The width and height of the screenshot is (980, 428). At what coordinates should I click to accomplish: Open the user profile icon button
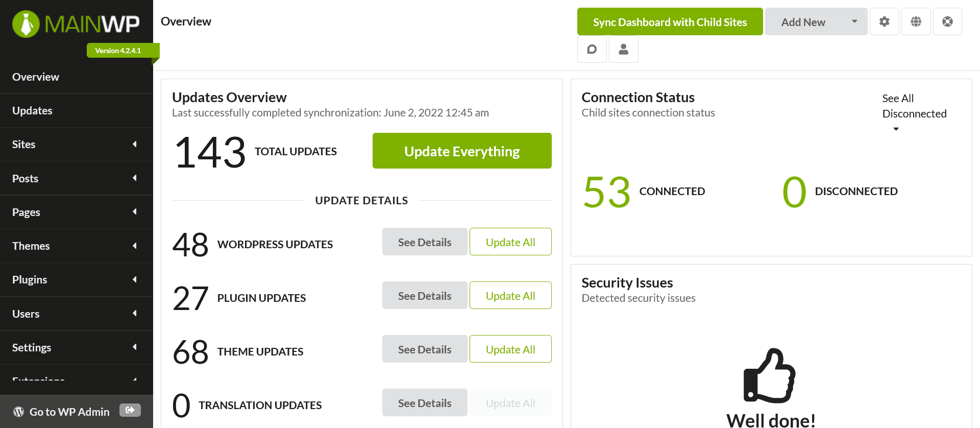coord(624,49)
